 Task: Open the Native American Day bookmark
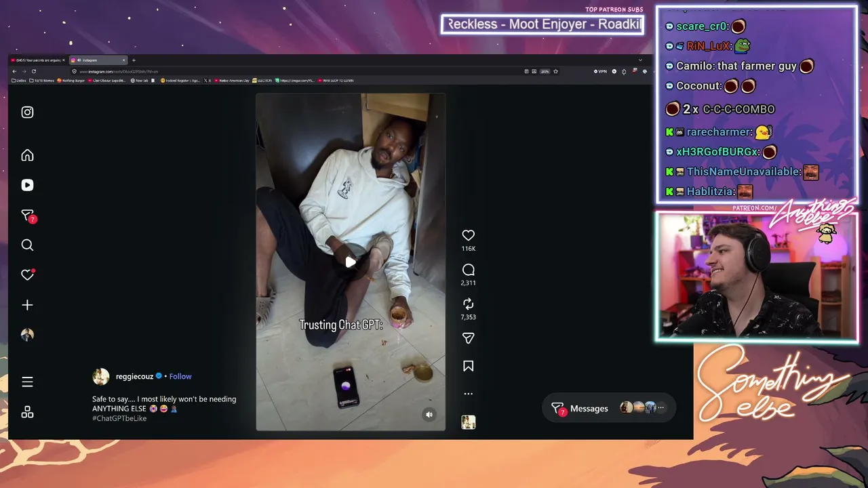232,81
